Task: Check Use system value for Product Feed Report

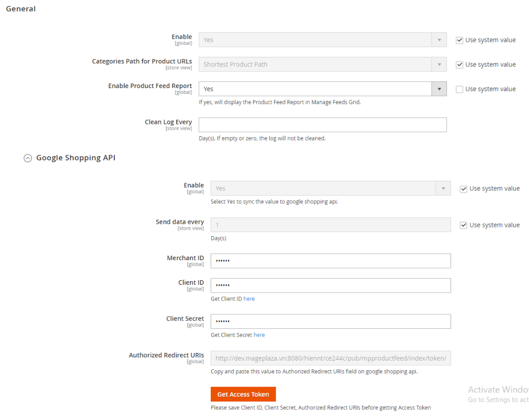Action: click(459, 89)
